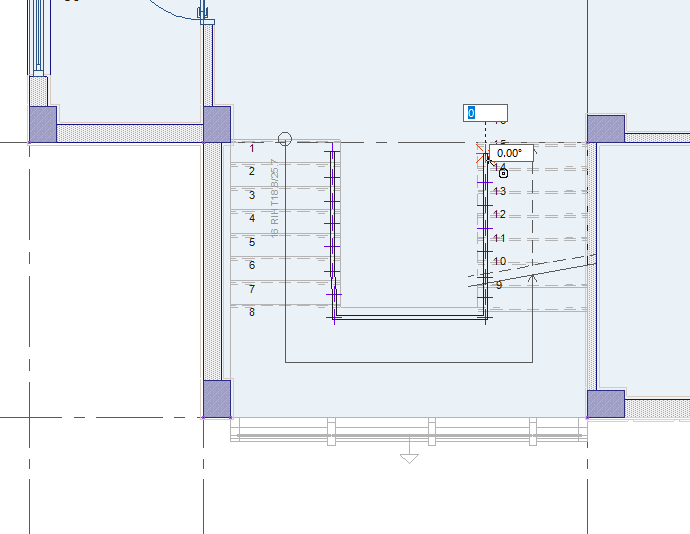Click the dimension input field showing 0
The image size is (690, 534).
[485, 113]
